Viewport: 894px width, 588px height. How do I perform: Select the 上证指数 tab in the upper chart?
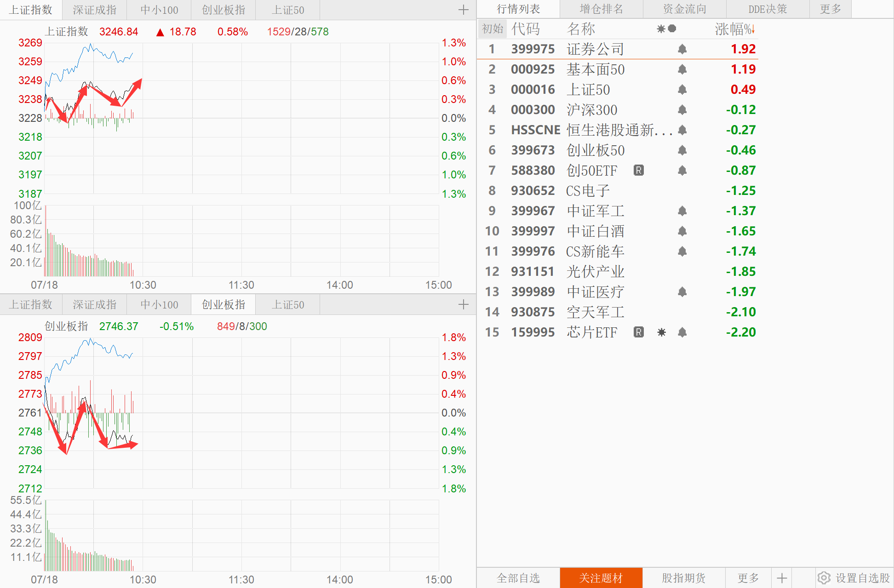(31, 10)
